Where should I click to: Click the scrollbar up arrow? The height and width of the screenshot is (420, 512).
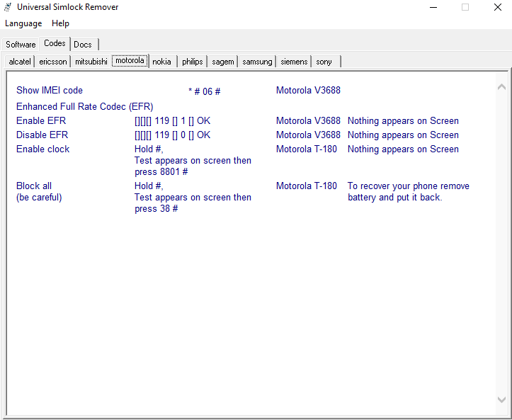(501, 87)
